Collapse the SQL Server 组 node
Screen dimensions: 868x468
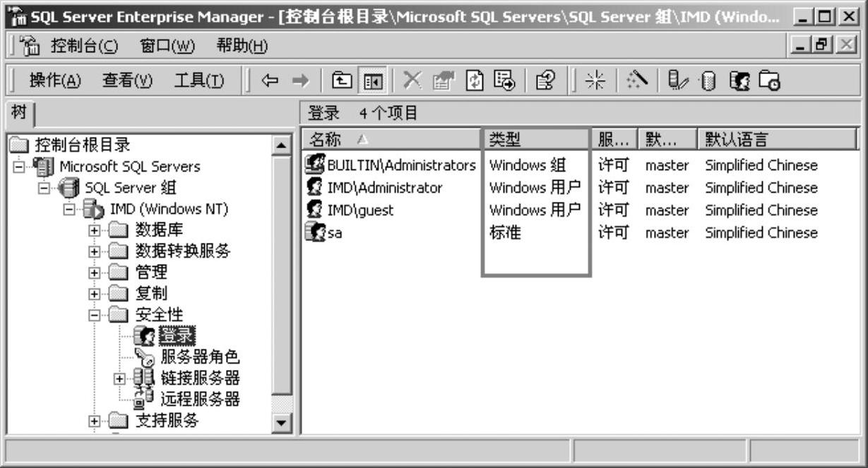44,188
